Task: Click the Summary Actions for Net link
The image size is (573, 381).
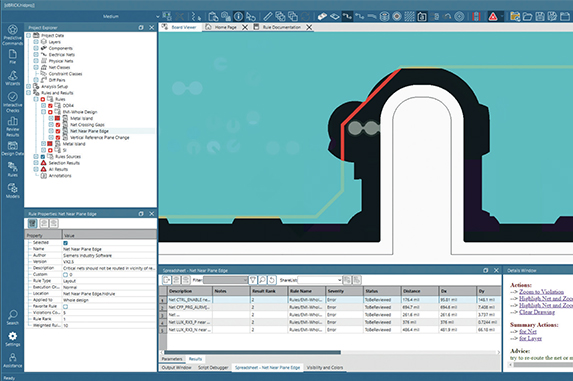Action: (x=528, y=331)
